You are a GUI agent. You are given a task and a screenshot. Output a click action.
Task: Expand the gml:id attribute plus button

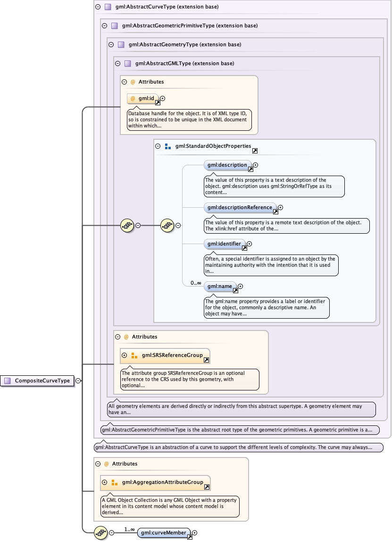click(x=162, y=99)
